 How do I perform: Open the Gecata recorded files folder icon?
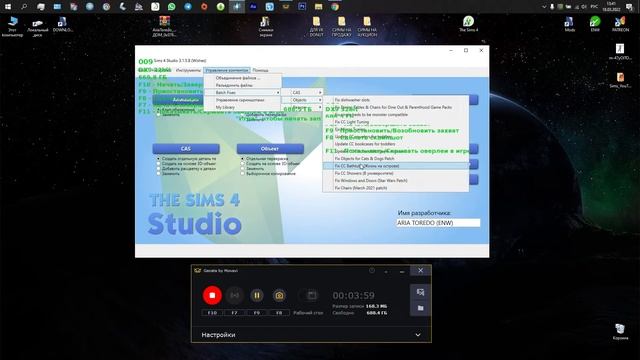pos(420,308)
